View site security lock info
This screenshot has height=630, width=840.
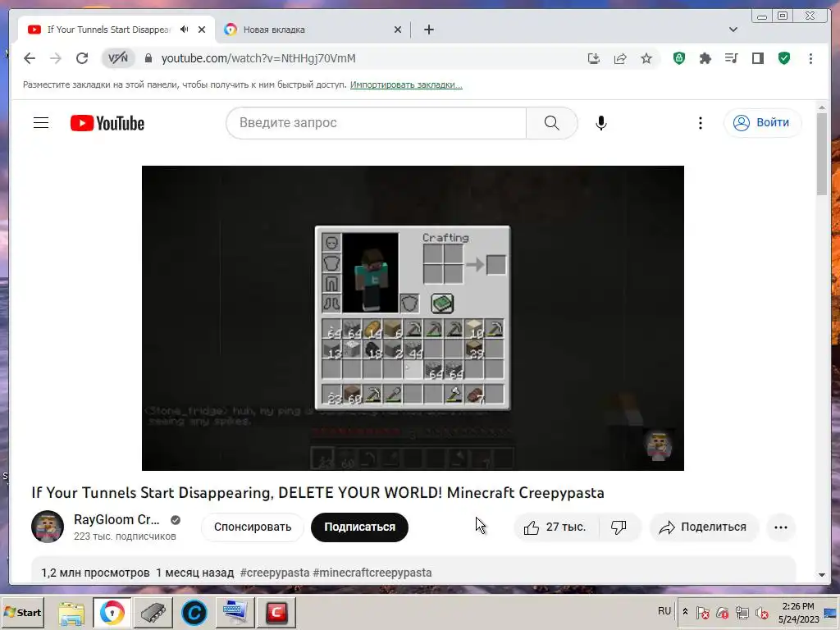point(148,58)
